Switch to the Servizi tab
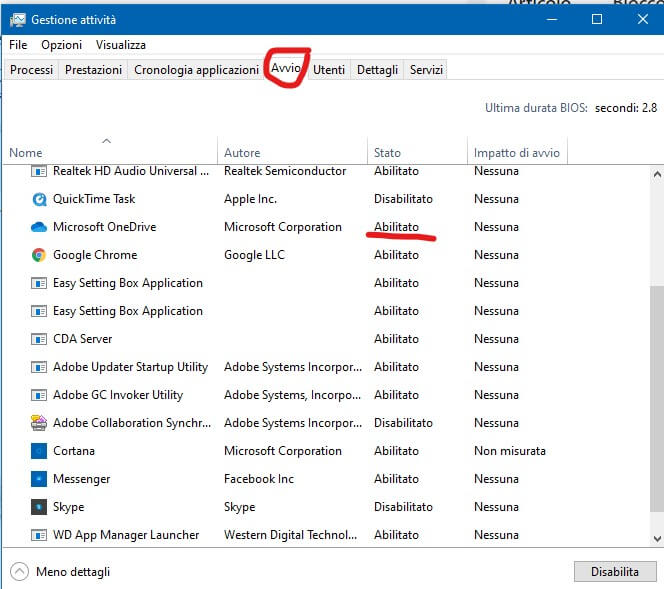 (x=426, y=70)
